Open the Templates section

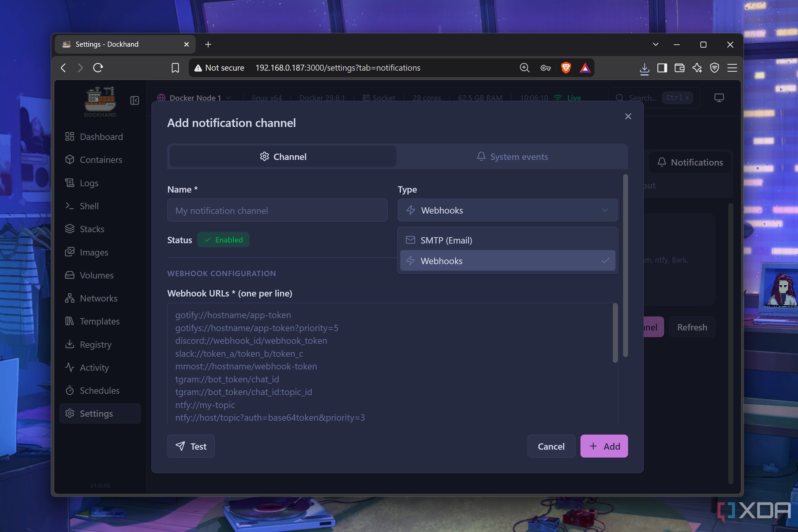[x=100, y=321]
